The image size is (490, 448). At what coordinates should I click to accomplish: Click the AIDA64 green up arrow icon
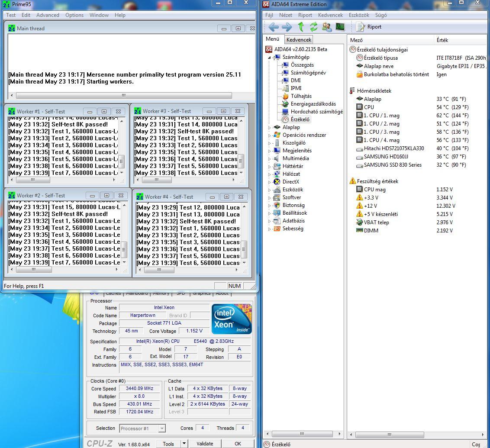(x=301, y=27)
